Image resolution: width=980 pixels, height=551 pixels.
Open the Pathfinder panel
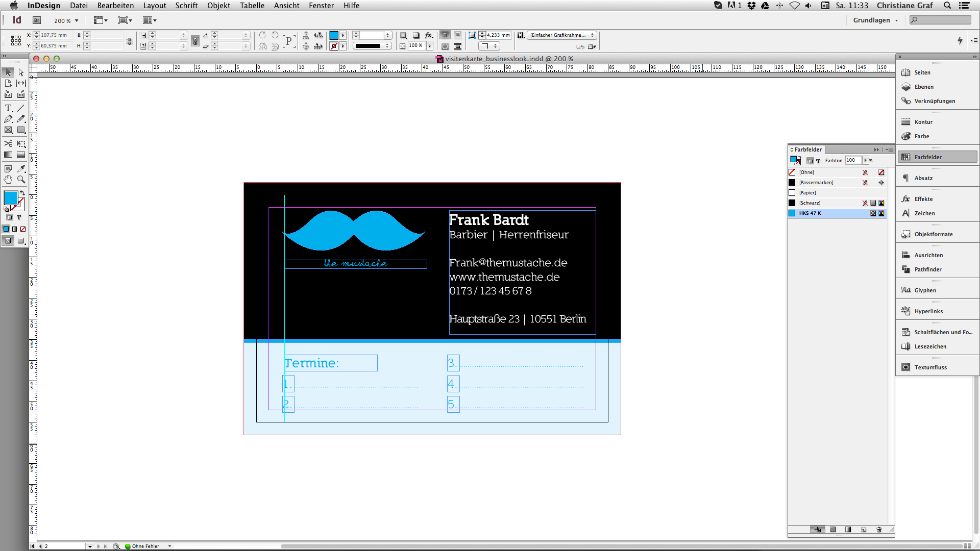927,269
